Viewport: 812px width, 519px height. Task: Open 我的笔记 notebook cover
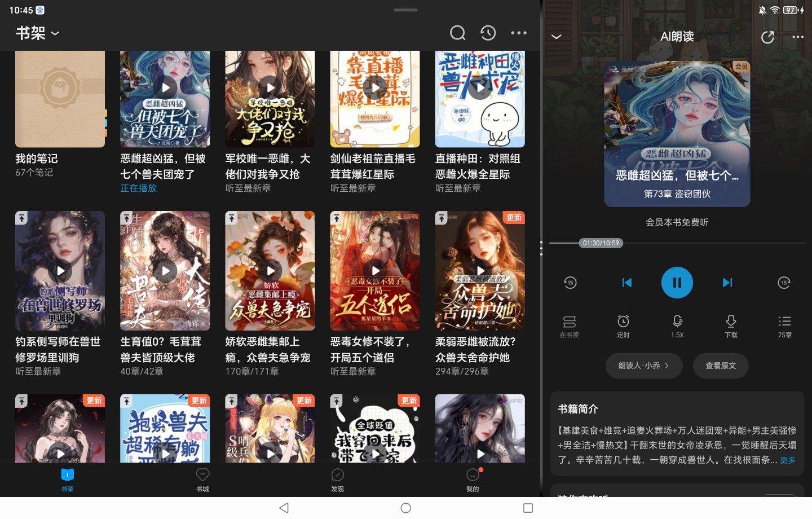[60, 99]
